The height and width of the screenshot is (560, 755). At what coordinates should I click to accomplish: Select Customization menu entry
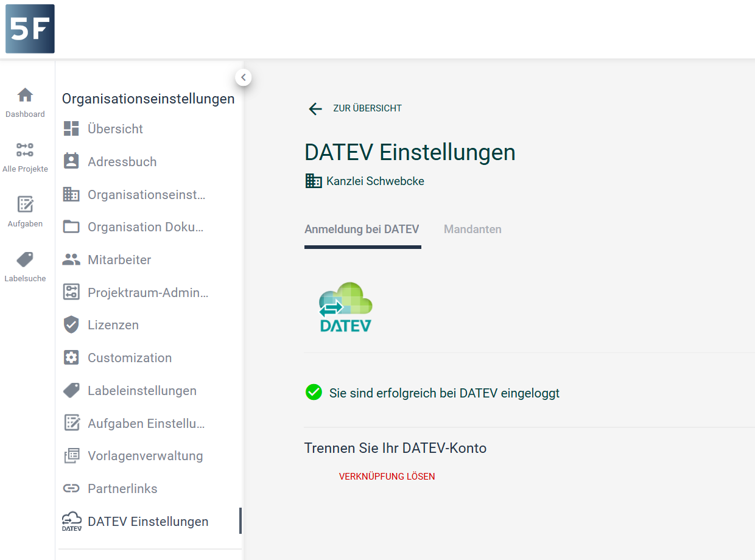[x=130, y=358]
